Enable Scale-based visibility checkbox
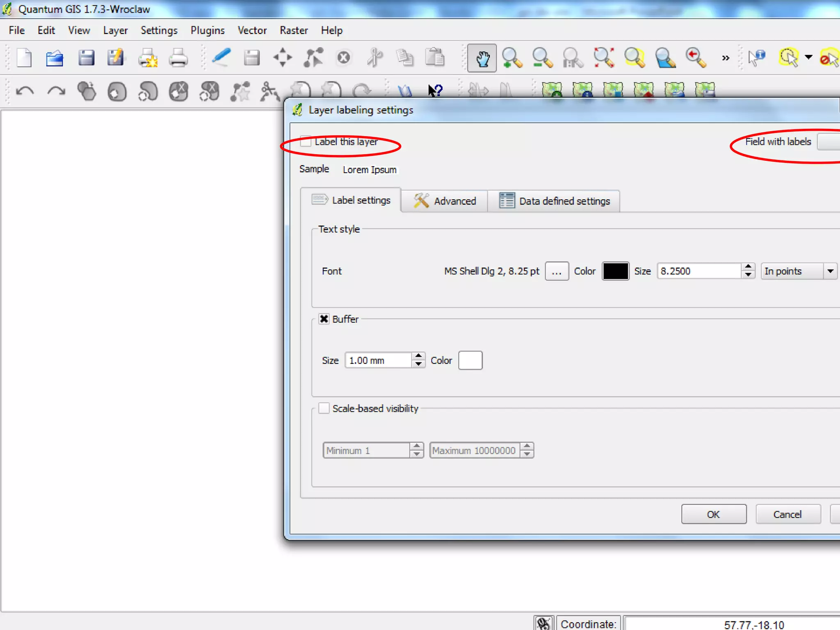 coord(324,409)
